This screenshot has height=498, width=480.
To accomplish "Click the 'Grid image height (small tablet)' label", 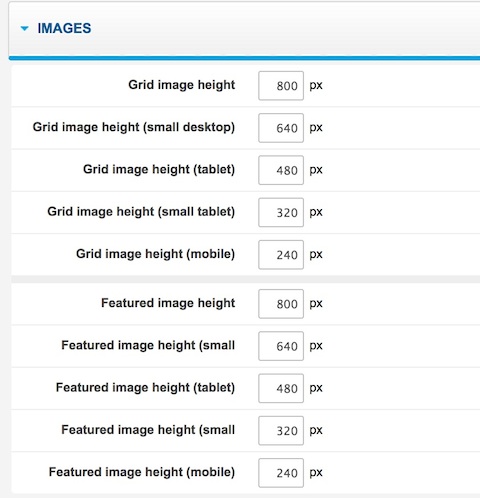I will click(x=141, y=212).
